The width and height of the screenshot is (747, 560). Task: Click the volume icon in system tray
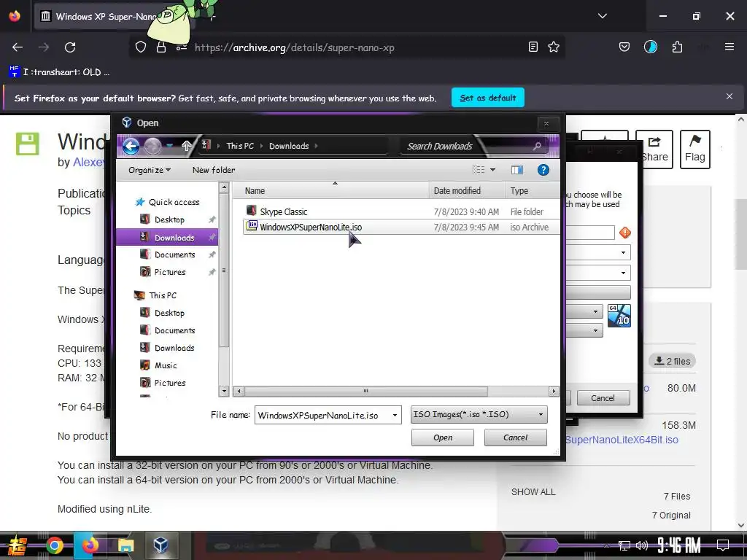(x=642, y=545)
